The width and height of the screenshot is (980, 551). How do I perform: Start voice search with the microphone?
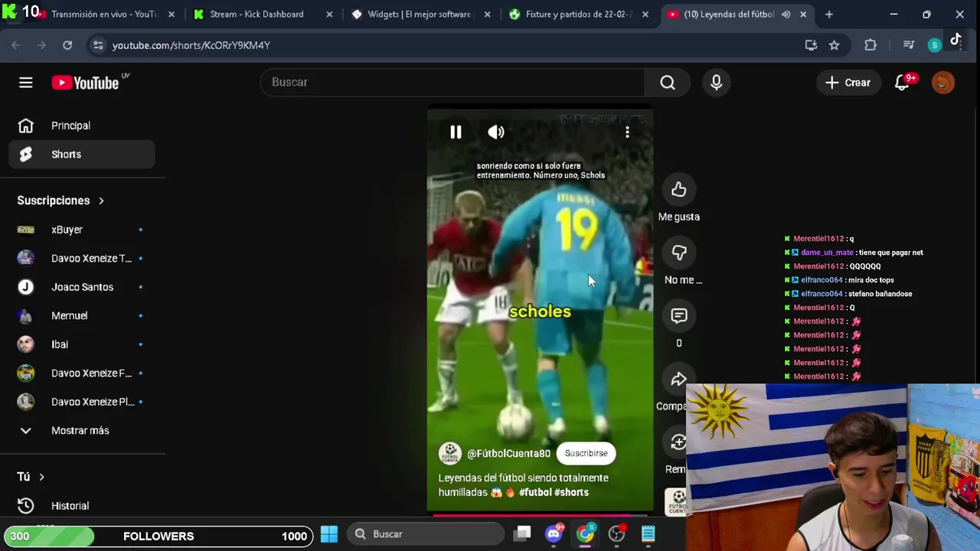coord(717,82)
